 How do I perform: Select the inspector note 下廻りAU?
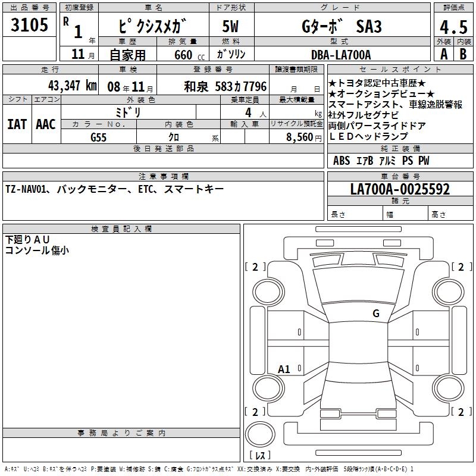(x=27, y=240)
